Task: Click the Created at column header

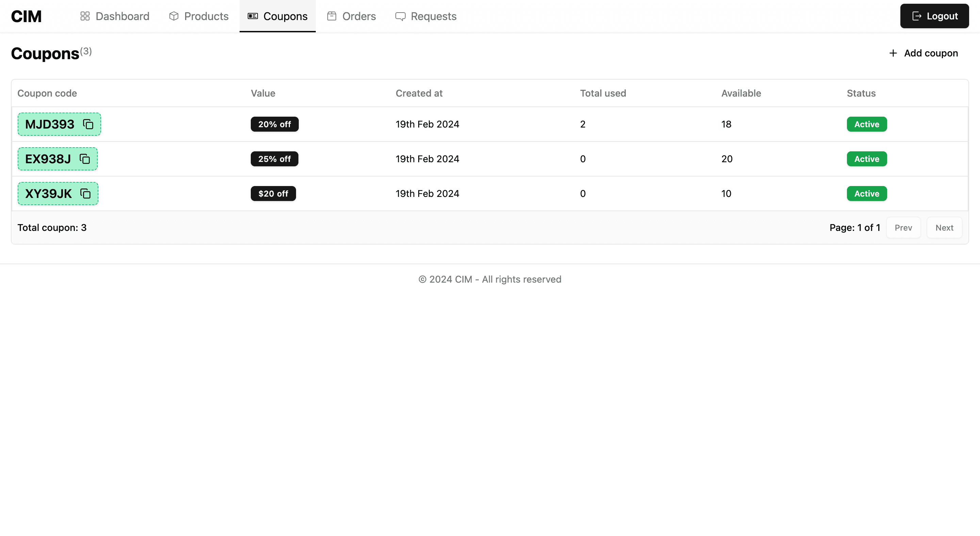Action: coord(419,93)
